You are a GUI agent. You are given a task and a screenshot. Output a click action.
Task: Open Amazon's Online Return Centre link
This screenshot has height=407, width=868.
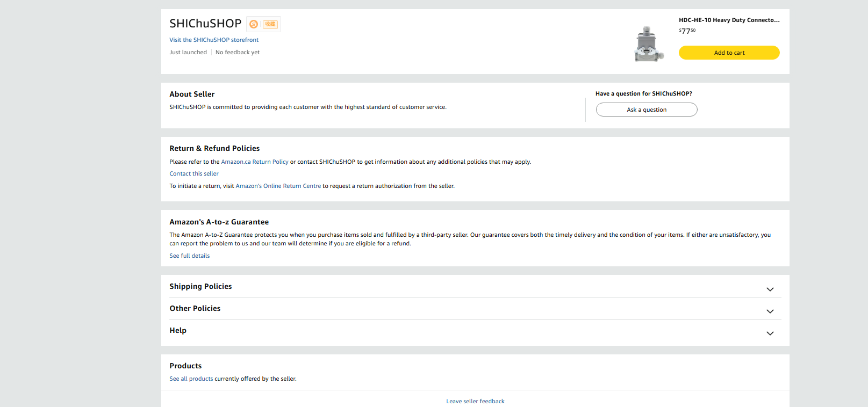(x=278, y=186)
